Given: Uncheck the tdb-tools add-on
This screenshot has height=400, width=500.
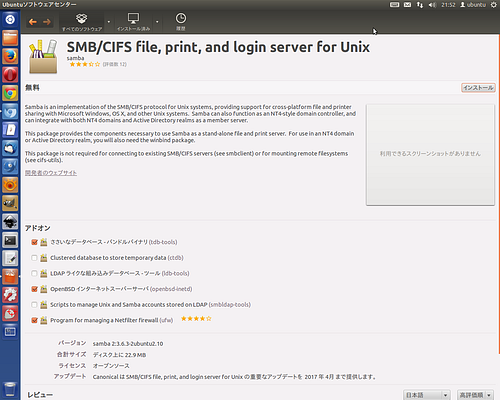Looking at the screenshot, I should [x=34, y=242].
